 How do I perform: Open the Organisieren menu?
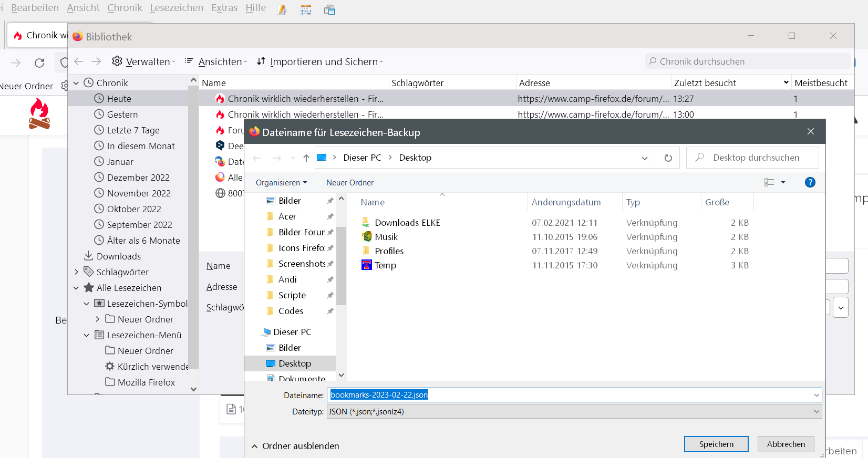pos(281,183)
